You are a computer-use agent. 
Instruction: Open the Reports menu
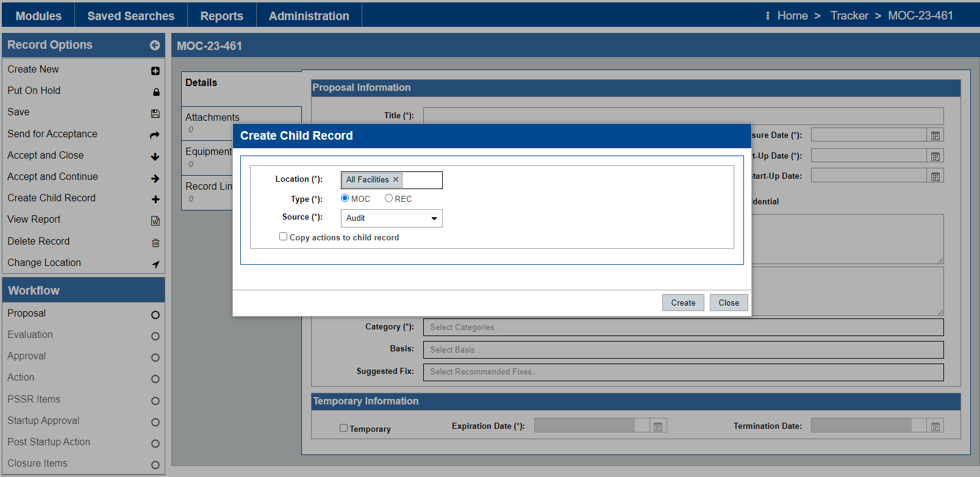pyautogui.click(x=221, y=16)
